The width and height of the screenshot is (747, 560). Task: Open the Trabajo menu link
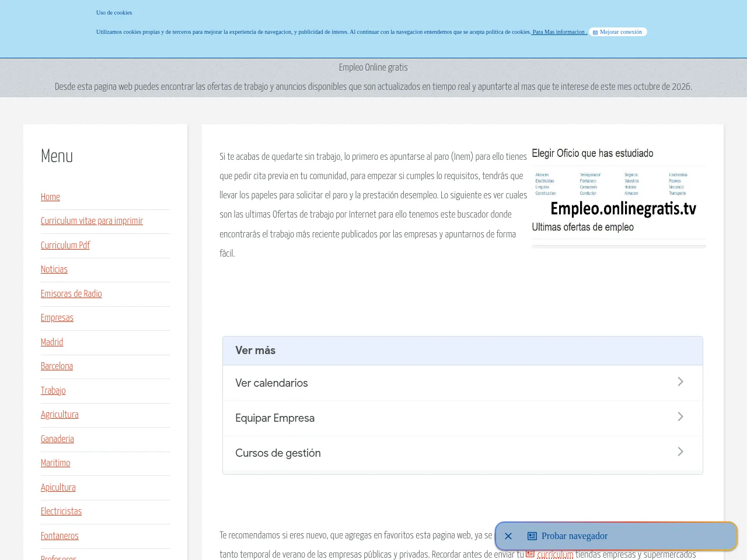(53, 391)
